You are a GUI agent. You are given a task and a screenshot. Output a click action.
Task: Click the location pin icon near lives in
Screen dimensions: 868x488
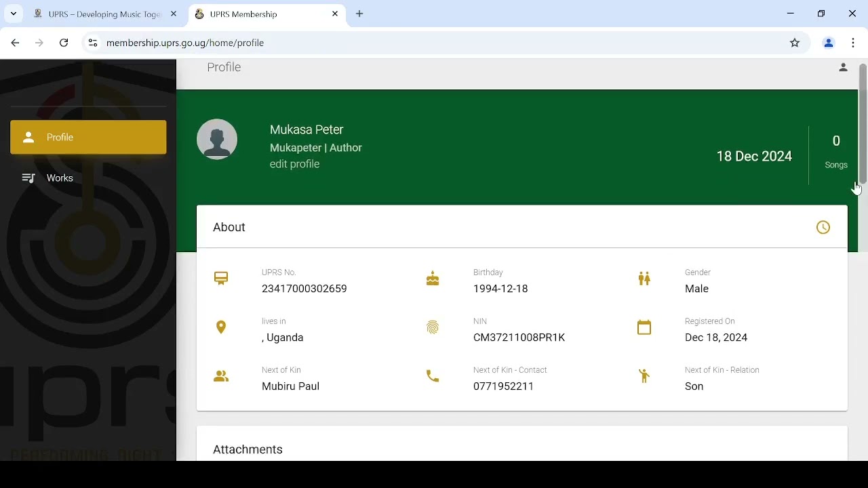(221, 327)
